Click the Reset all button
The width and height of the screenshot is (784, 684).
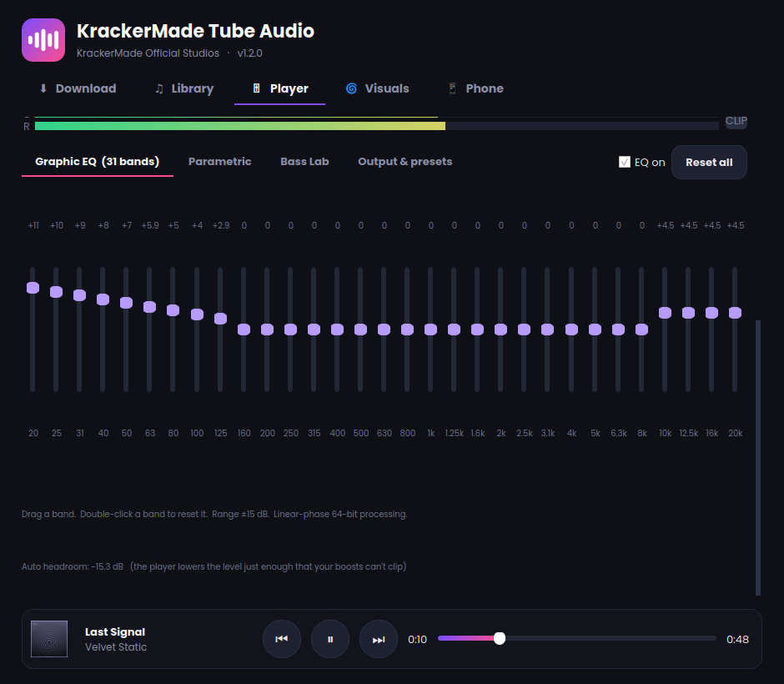709,162
